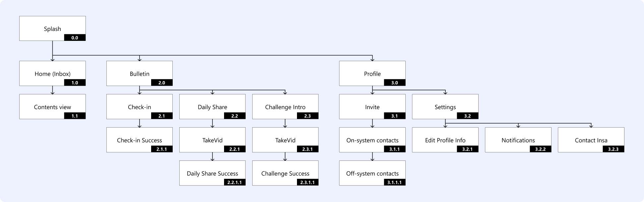This screenshot has height=202, width=644.
Task: Click the Profile node
Action: tap(372, 73)
